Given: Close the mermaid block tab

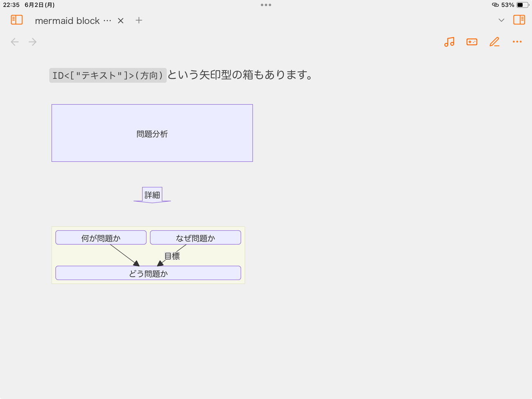Looking at the screenshot, I should pyautogui.click(x=121, y=21).
